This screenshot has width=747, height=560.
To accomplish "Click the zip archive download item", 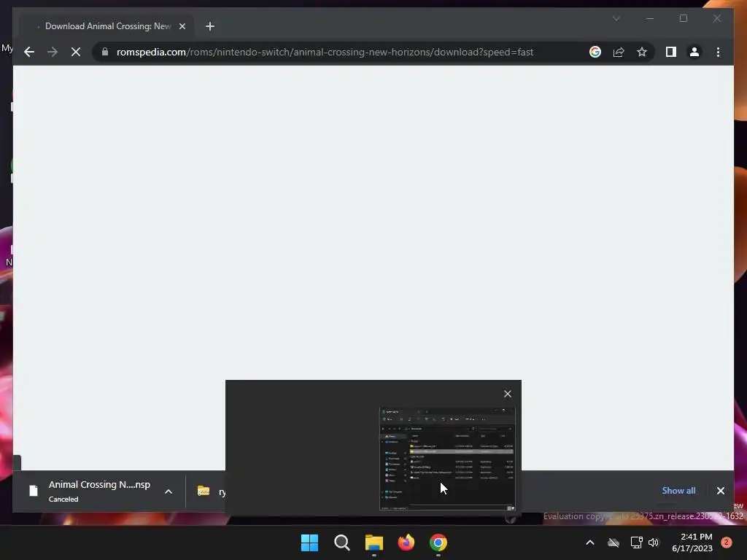I will point(207,491).
